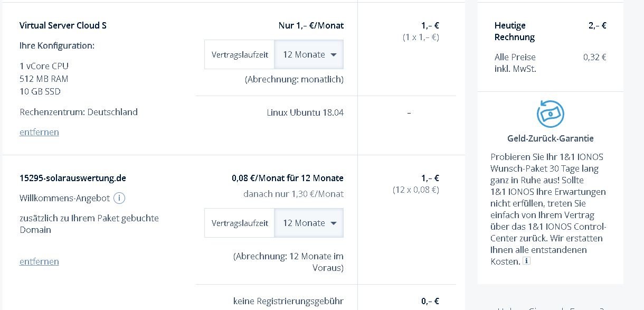Select the Virtual Server Cloud S title
Image resolution: width=644 pixels, height=310 pixels.
(63, 25)
